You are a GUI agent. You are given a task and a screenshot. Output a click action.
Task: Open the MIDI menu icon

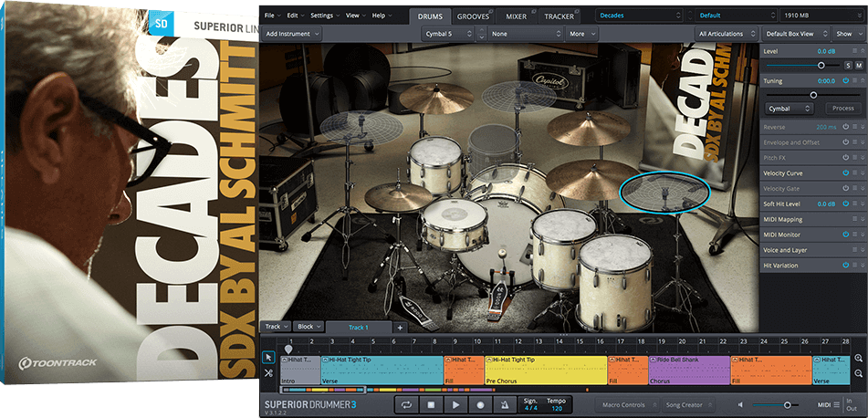(x=836, y=404)
